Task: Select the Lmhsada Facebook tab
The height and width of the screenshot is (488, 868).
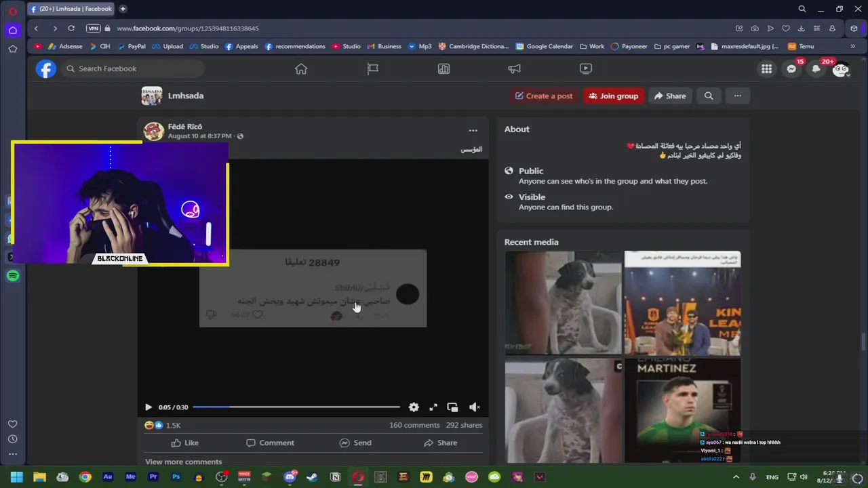Action: tap(71, 9)
